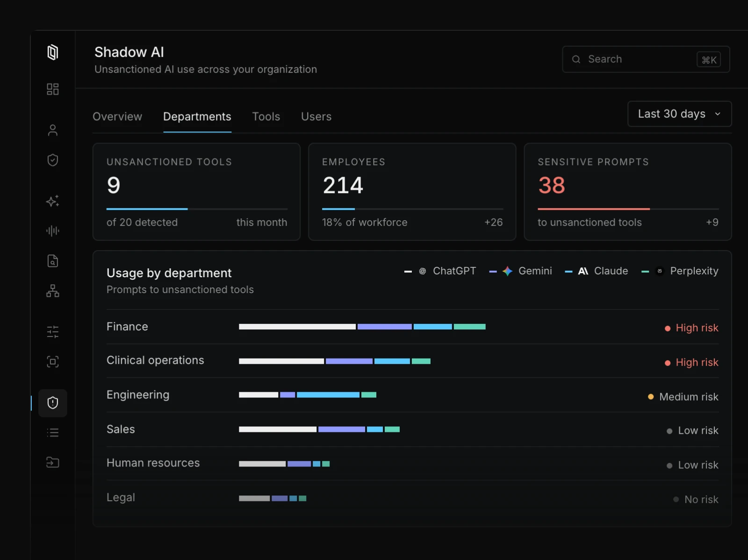Open the dashboard grid icon in sidebar
The width and height of the screenshot is (748, 560).
click(x=53, y=89)
